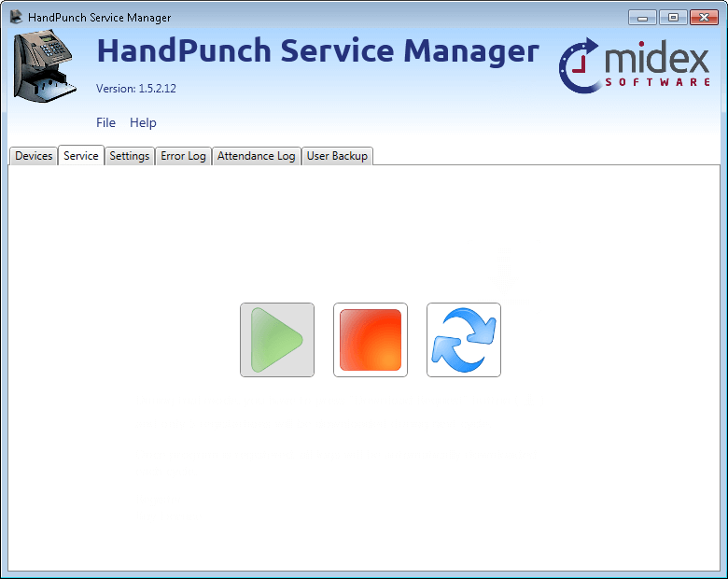Maximize the application window
The height and width of the screenshot is (579, 728).
[x=672, y=17]
